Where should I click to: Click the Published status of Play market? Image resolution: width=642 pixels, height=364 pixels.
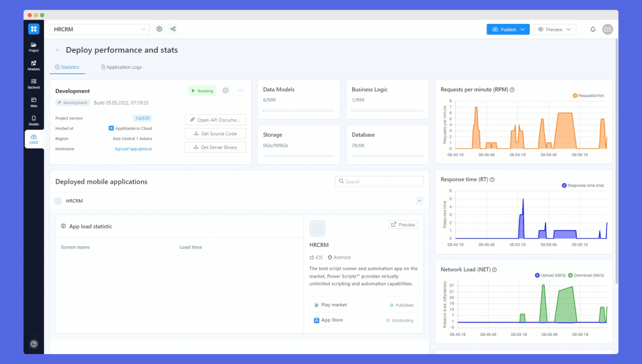click(x=401, y=305)
